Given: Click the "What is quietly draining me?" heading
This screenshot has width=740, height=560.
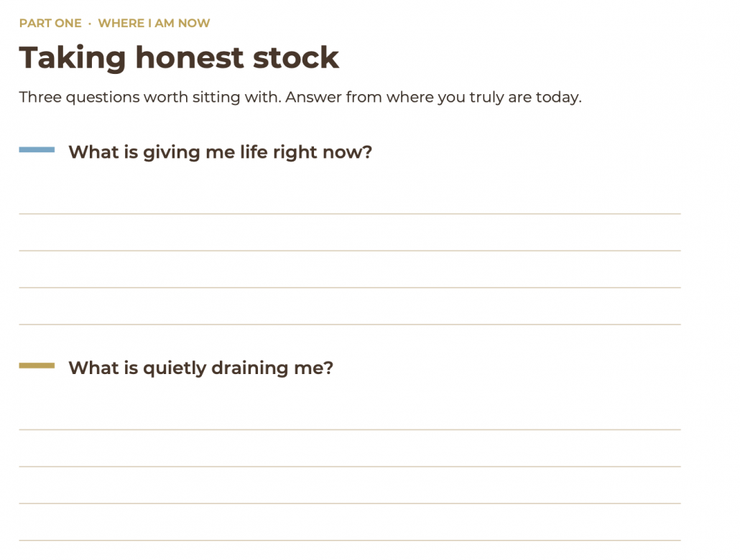Looking at the screenshot, I should 201,368.
